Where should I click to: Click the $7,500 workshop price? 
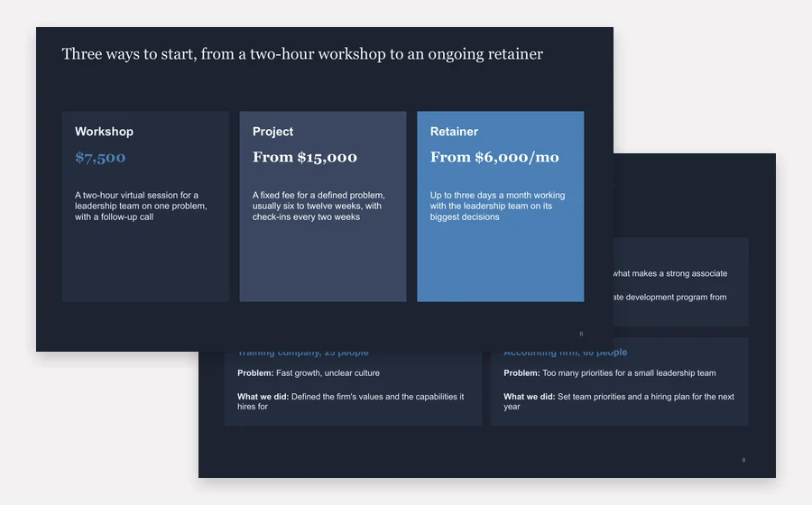(100, 157)
